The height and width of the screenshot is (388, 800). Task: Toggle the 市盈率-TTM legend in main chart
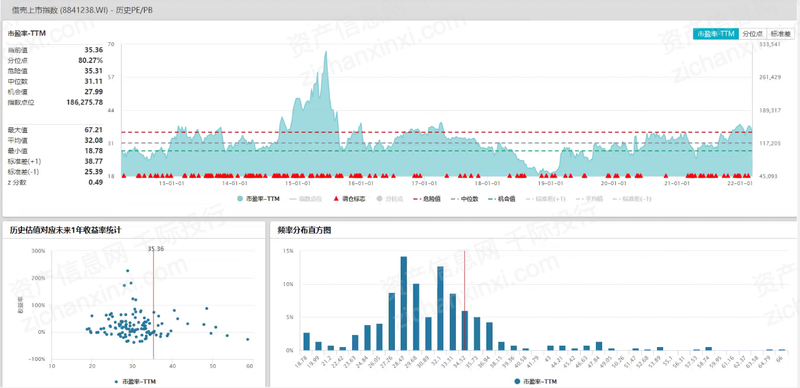coord(259,199)
